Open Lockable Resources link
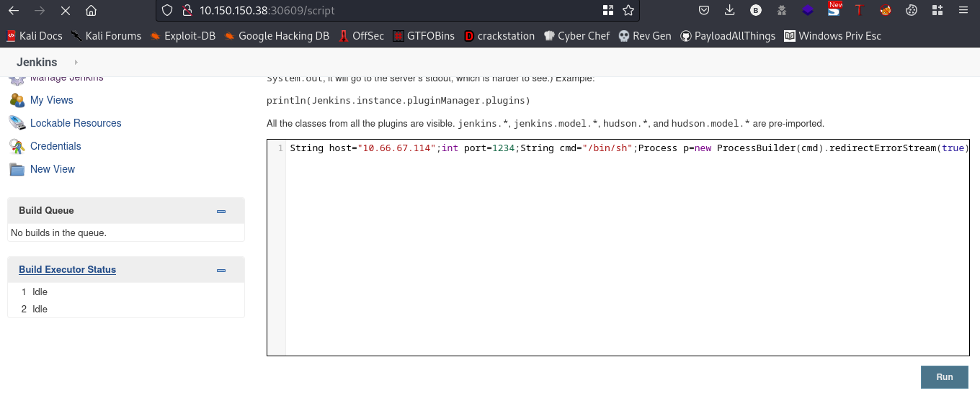The width and height of the screenshot is (980, 393). coord(76,123)
